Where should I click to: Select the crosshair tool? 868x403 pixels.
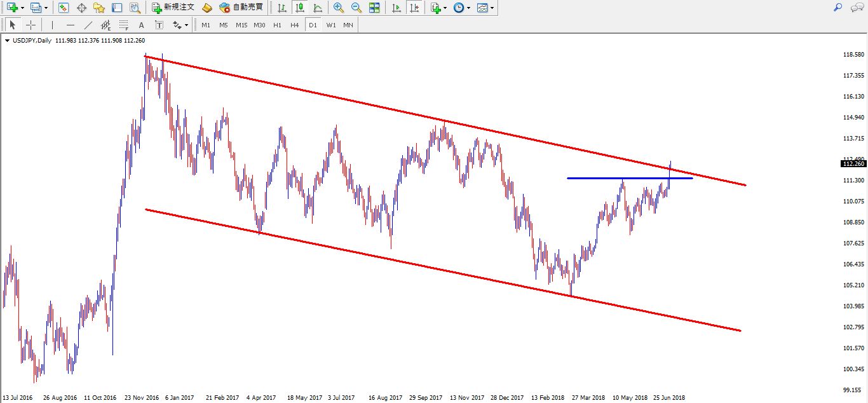(x=31, y=25)
